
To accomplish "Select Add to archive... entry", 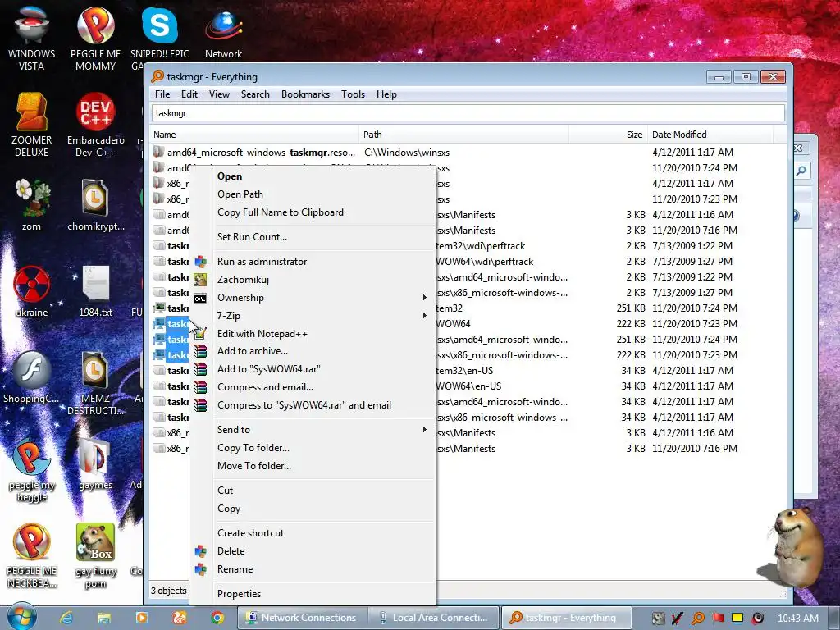I will (x=313, y=351).
